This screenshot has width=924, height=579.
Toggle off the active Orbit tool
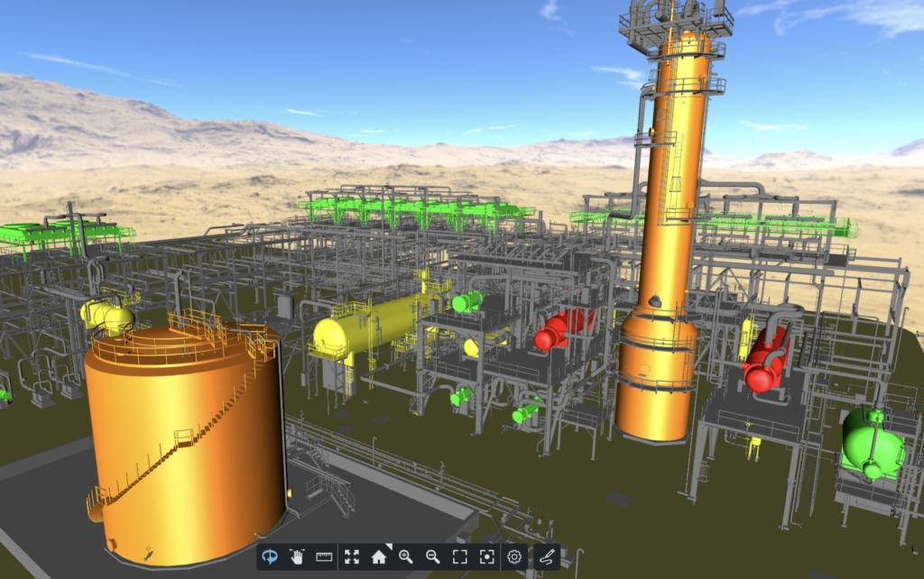[x=270, y=556]
